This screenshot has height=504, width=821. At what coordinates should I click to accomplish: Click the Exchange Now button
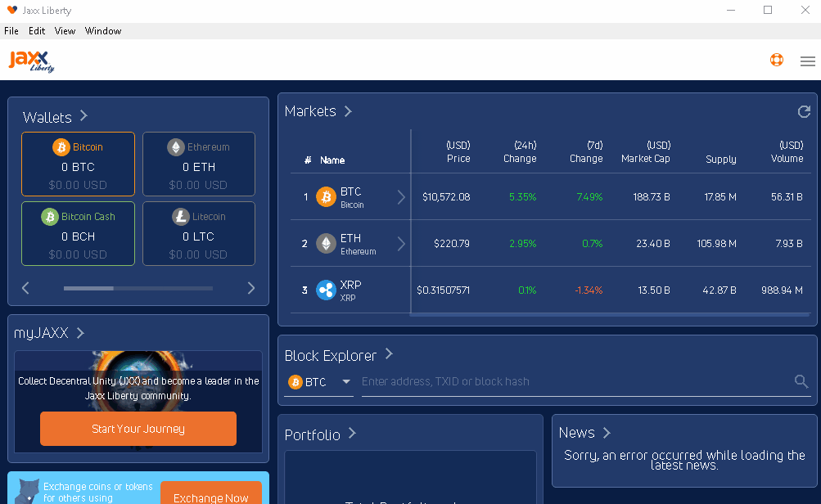211,493
